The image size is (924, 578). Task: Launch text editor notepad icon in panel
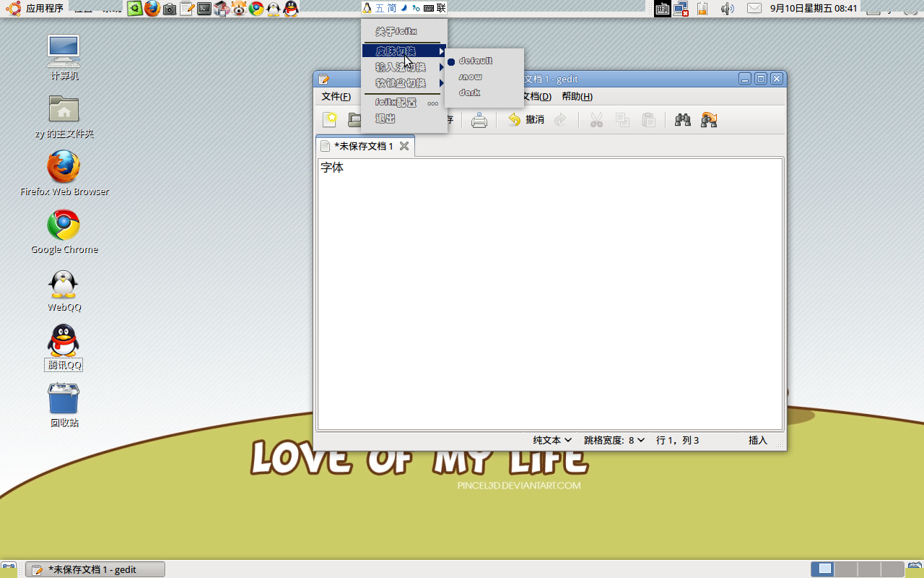click(x=186, y=9)
